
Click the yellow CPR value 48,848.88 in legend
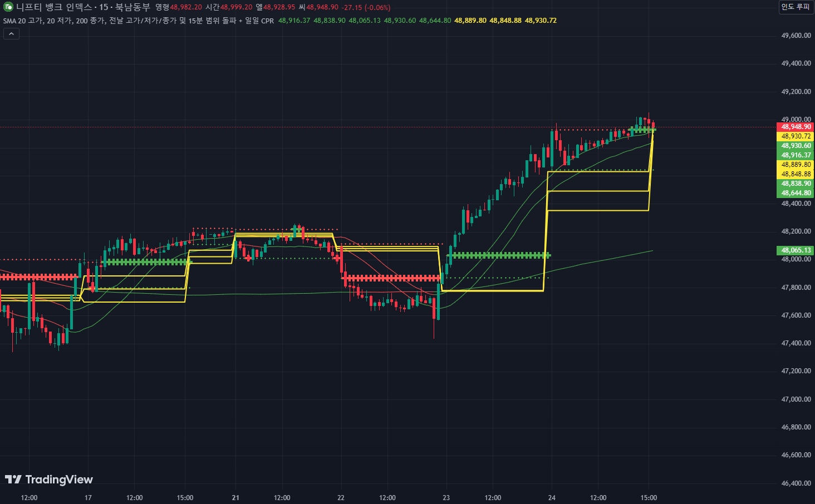point(505,21)
